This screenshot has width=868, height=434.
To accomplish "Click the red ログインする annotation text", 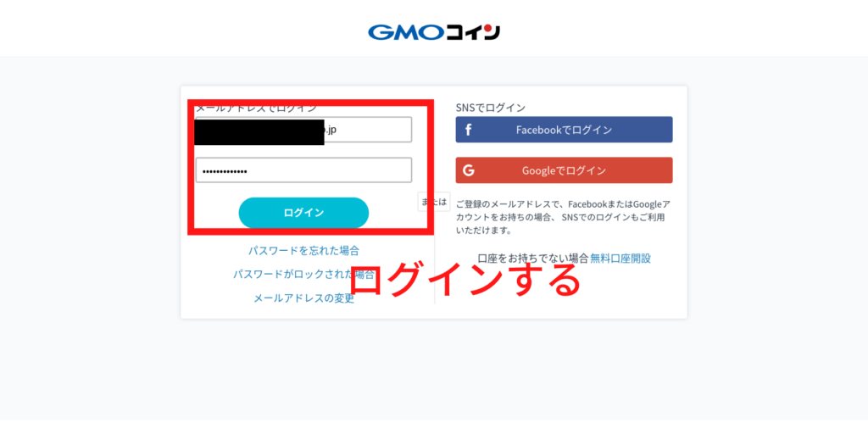I will click(465, 280).
